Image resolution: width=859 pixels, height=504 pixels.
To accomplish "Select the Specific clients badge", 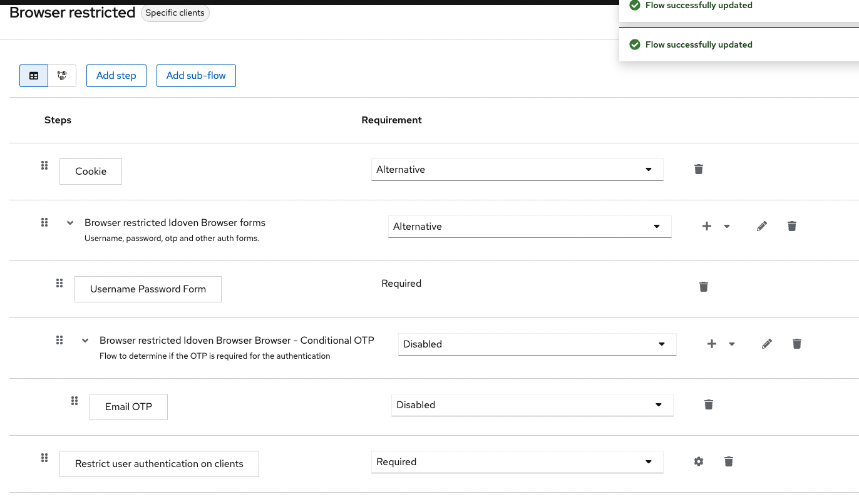I will click(175, 13).
